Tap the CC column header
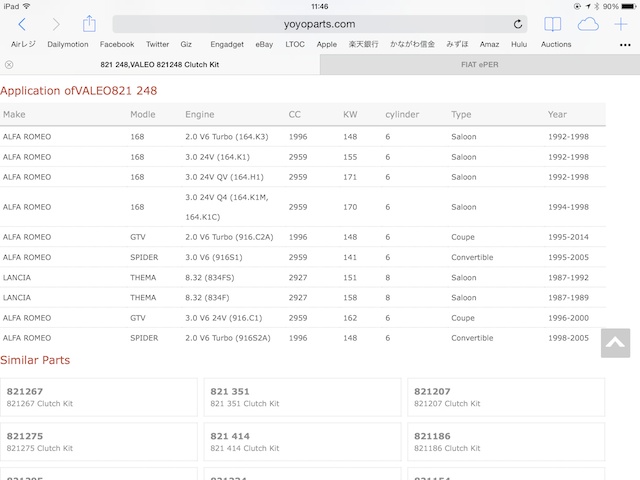Image resolution: width=640 pixels, height=480 pixels. [295, 114]
